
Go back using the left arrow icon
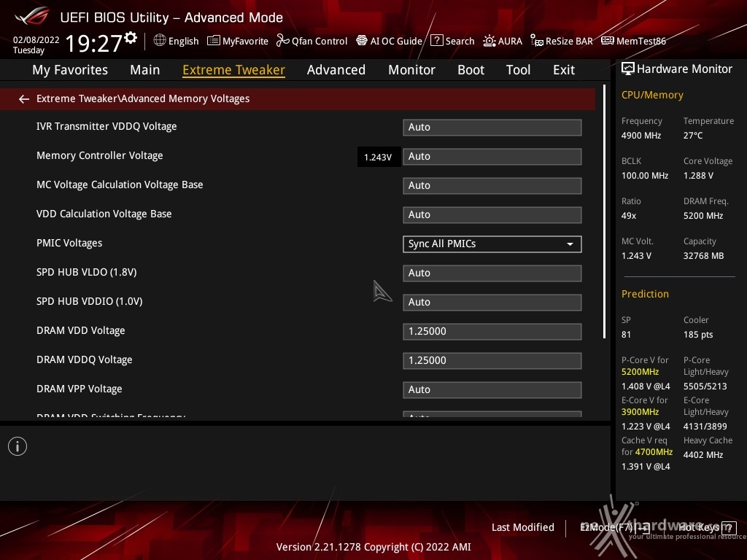click(x=24, y=99)
